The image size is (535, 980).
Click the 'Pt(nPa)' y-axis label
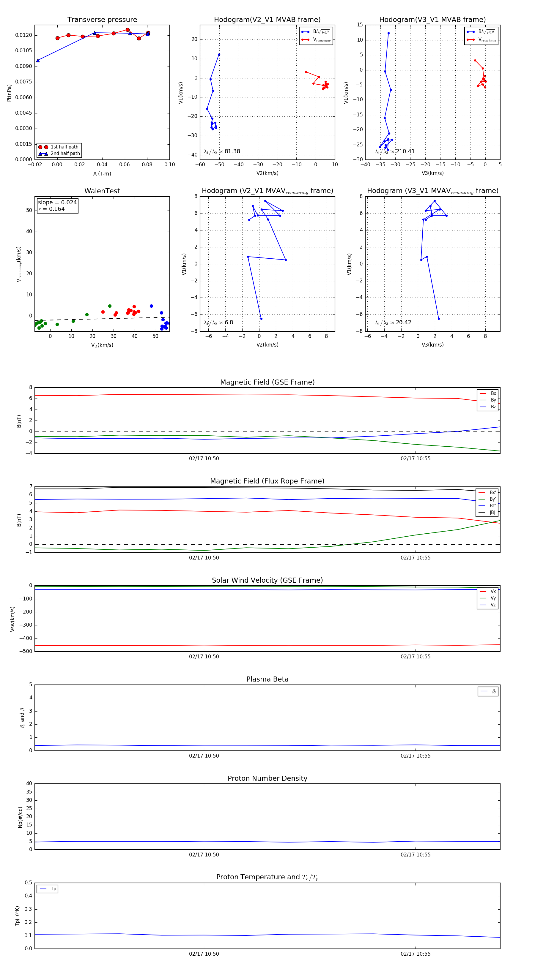point(9,92)
